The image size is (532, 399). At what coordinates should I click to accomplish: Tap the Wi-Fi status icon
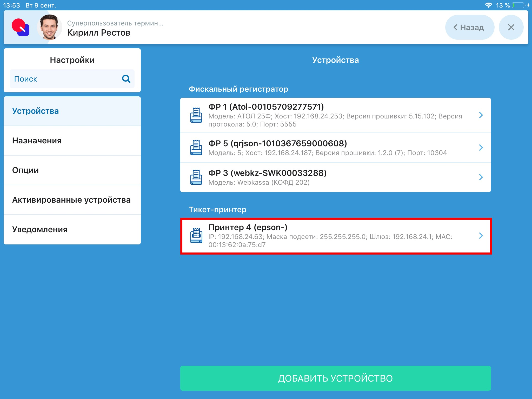[x=488, y=5]
